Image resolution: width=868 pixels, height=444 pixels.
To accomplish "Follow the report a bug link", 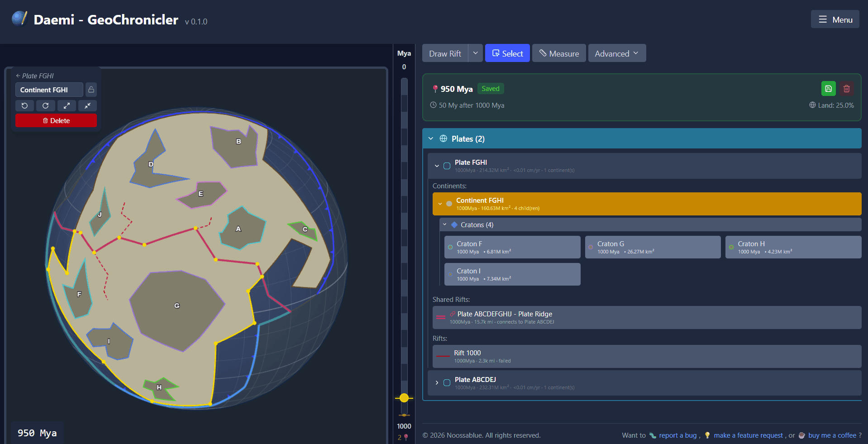I will click(677, 435).
